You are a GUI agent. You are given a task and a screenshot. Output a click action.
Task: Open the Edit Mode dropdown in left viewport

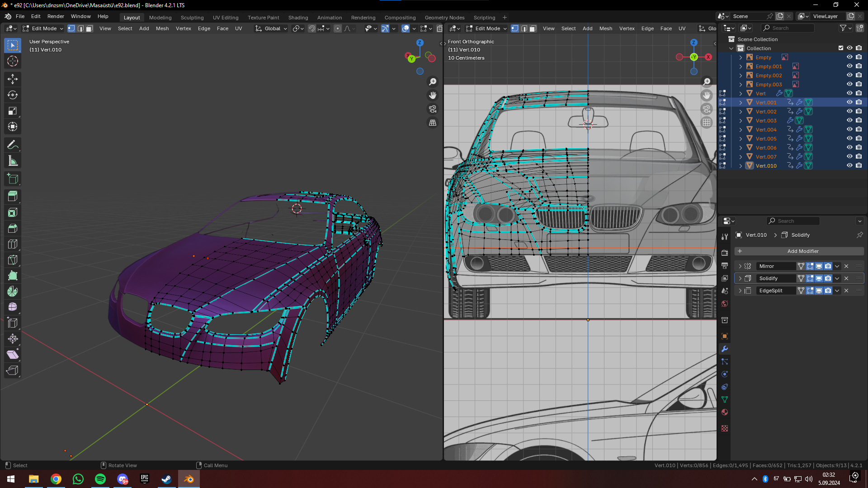[x=43, y=28]
